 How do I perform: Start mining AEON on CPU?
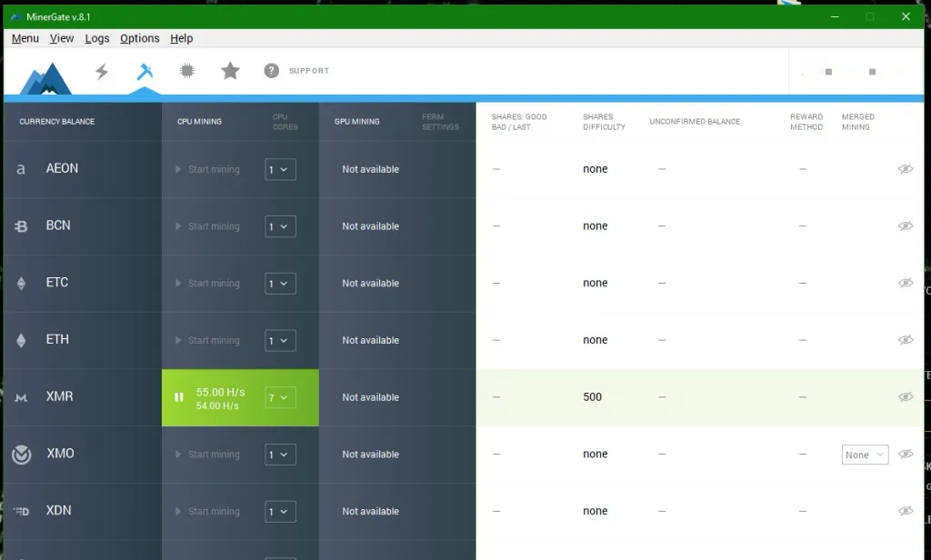pyautogui.click(x=208, y=169)
